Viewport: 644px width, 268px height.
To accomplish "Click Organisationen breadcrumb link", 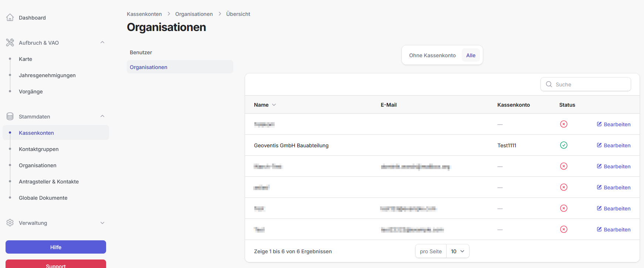I will (194, 14).
